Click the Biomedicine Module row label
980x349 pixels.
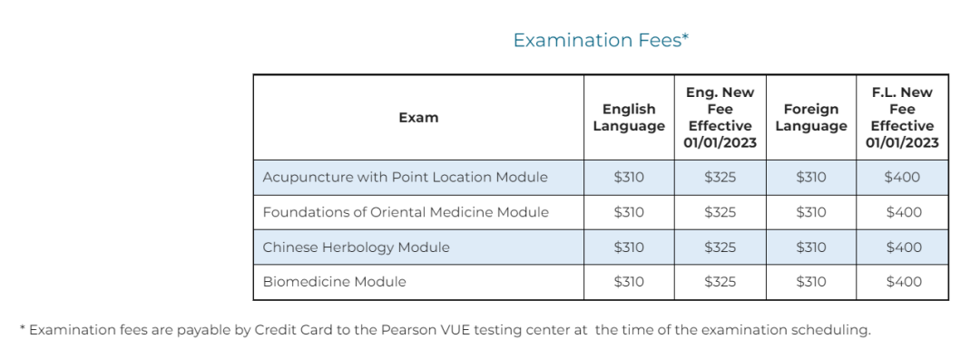[x=334, y=282]
